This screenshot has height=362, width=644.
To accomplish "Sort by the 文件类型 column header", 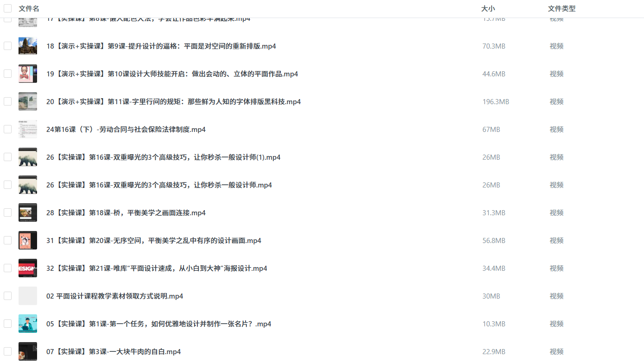I will pos(562,9).
